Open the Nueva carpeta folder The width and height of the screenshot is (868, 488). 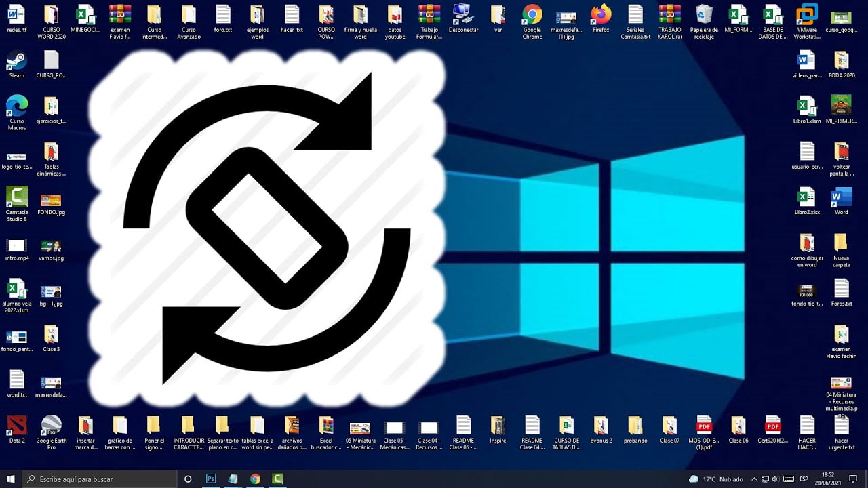pyautogui.click(x=841, y=250)
